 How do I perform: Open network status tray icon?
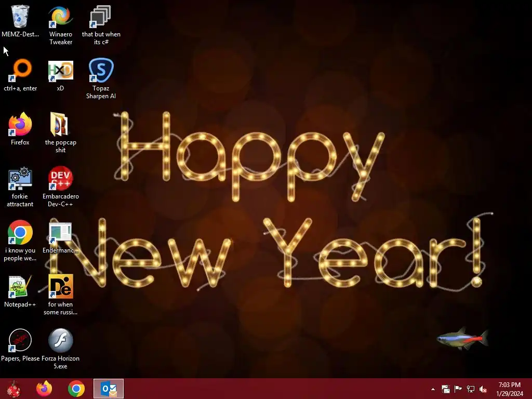click(x=471, y=389)
